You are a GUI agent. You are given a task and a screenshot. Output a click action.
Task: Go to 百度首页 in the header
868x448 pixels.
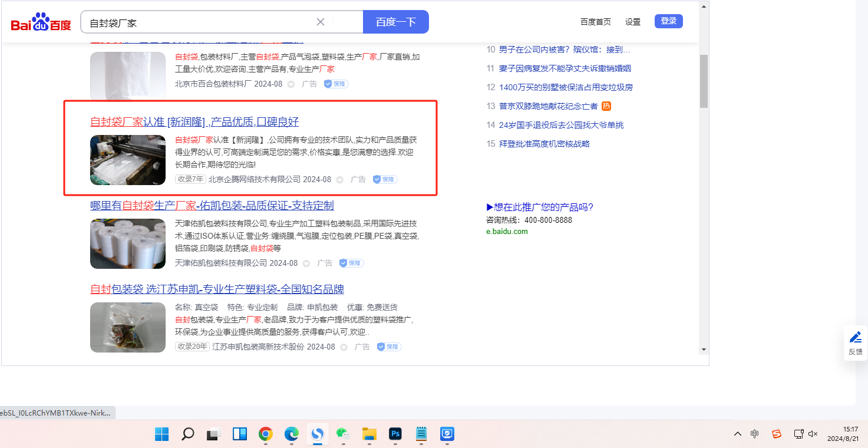point(595,22)
